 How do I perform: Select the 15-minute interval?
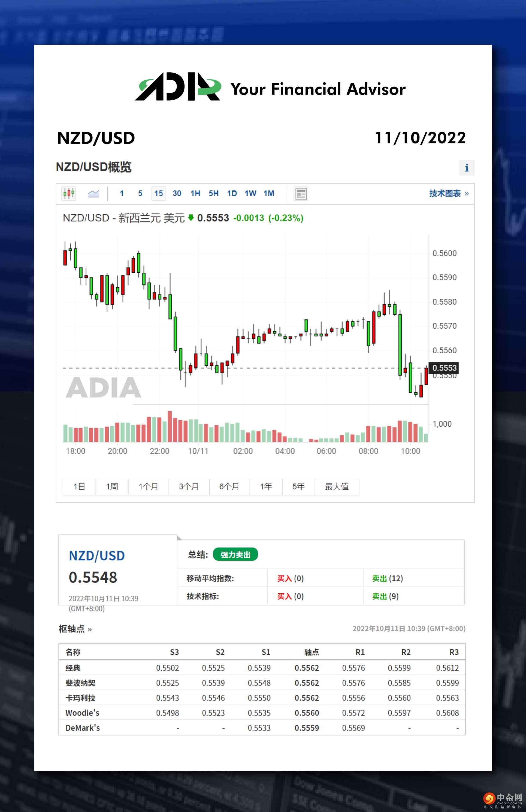159,193
